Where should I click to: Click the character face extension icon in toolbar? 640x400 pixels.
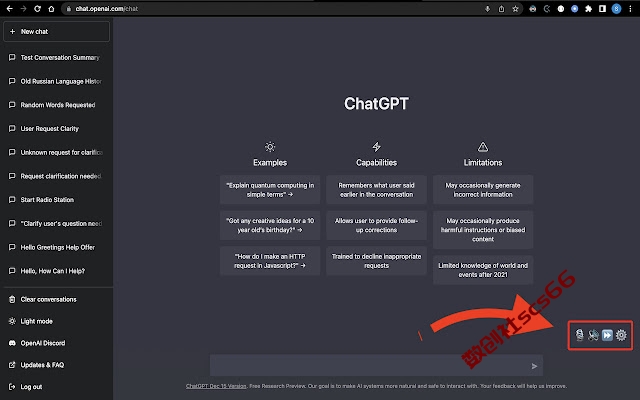533,9
